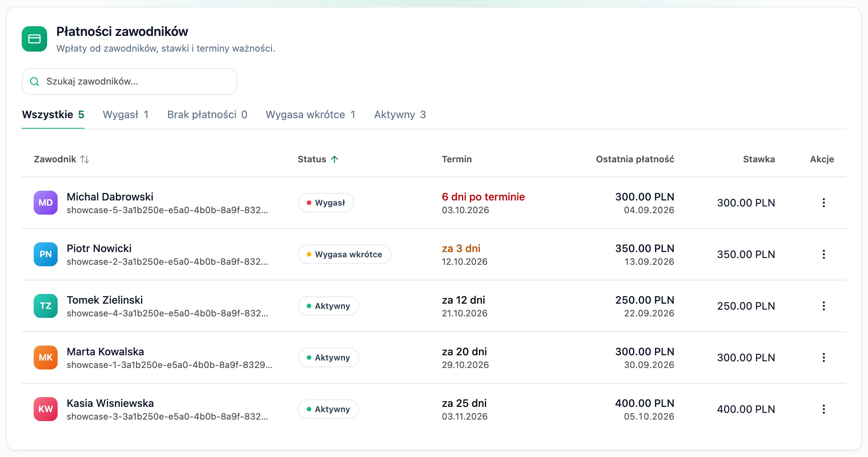
Task: Click the Zawodnik column header
Action: pos(61,159)
